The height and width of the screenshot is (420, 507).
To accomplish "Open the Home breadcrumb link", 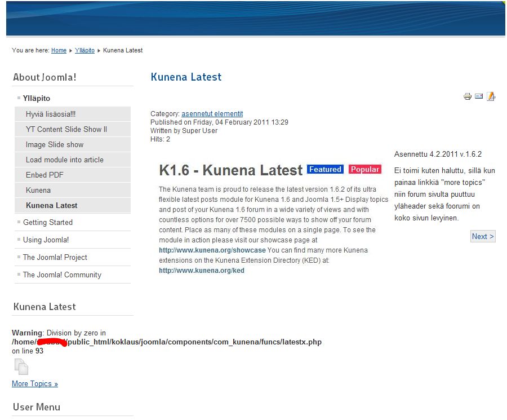I will (x=59, y=50).
